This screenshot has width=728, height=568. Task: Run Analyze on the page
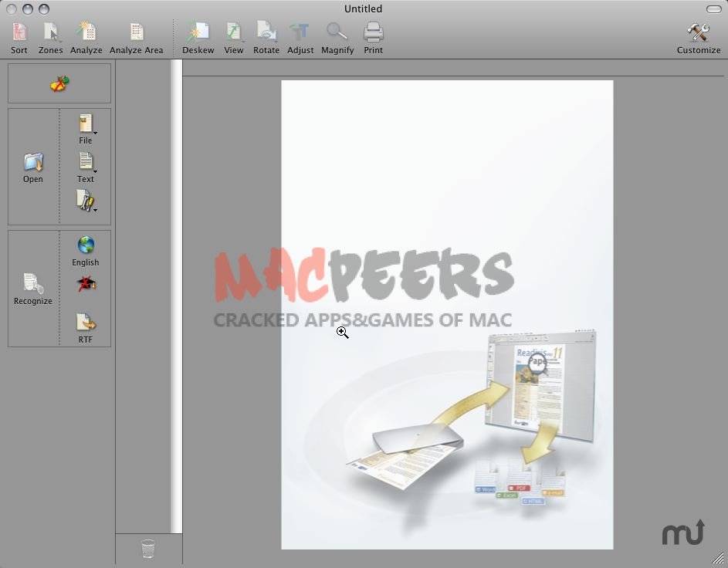[x=86, y=37]
